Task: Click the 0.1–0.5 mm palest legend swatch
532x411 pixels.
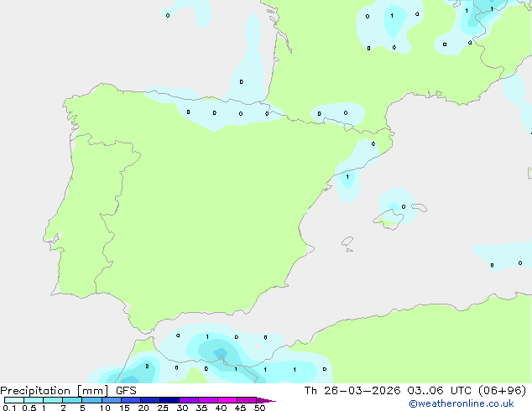Action: pyautogui.click(x=14, y=400)
